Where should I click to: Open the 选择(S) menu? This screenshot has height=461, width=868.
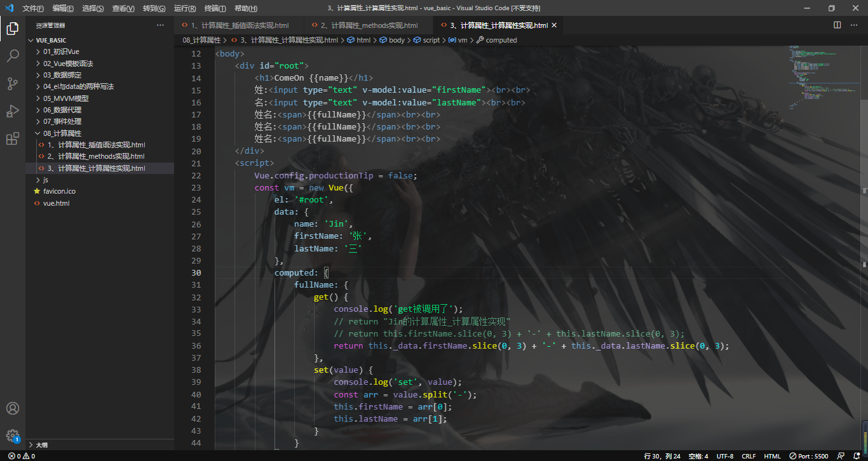point(93,8)
